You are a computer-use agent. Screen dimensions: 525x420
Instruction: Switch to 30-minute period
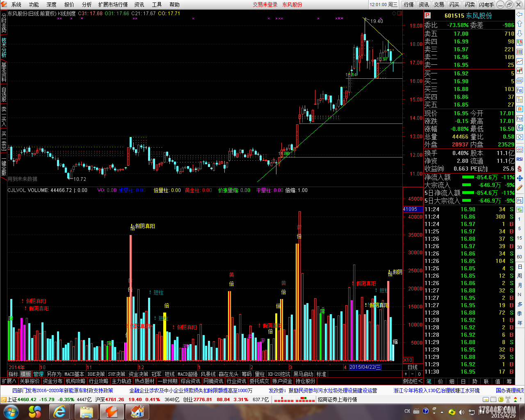click(x=520, y=247)
